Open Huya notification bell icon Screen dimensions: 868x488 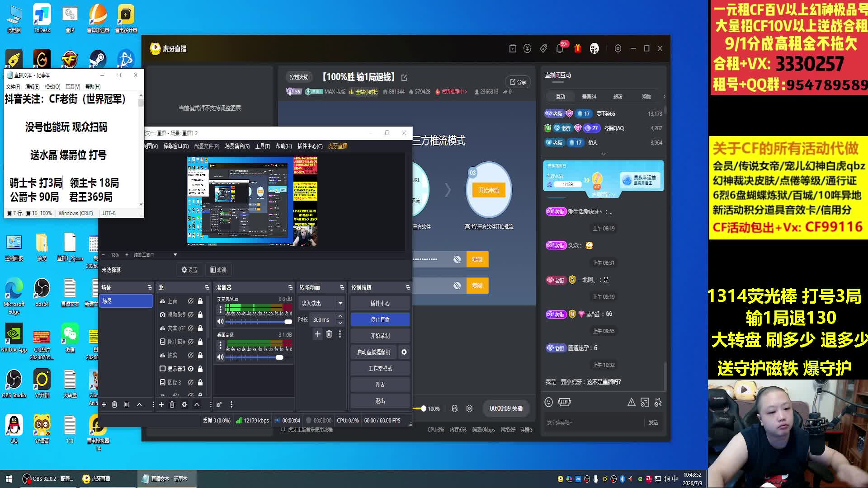(560, 48)
